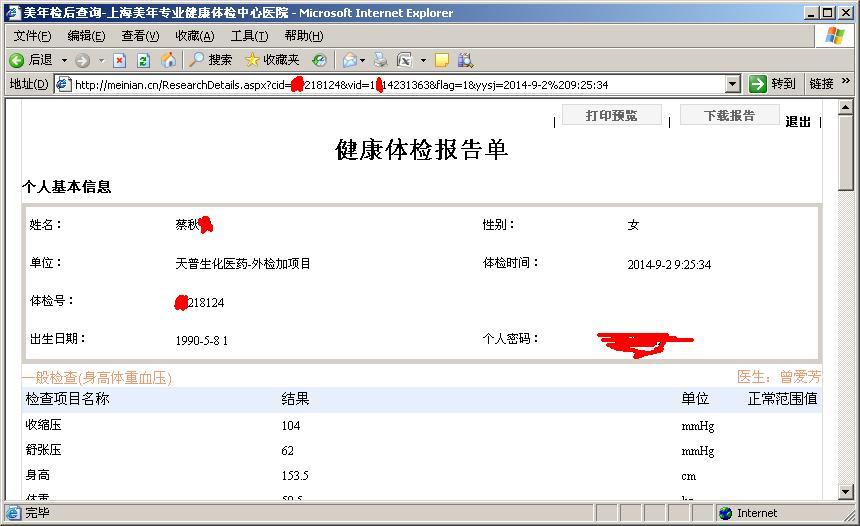Click the Mail envelope icon

pyautogui.click(x=349, y=60)
